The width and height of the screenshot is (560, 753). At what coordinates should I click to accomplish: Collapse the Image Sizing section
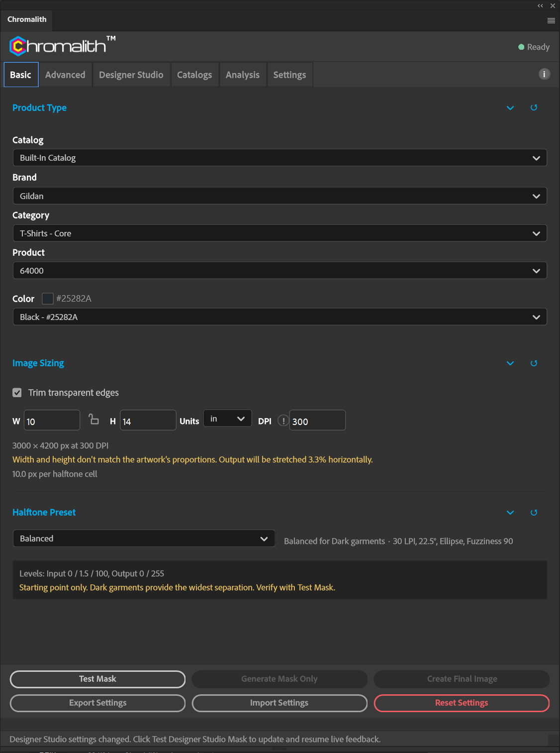click(510, 363)
